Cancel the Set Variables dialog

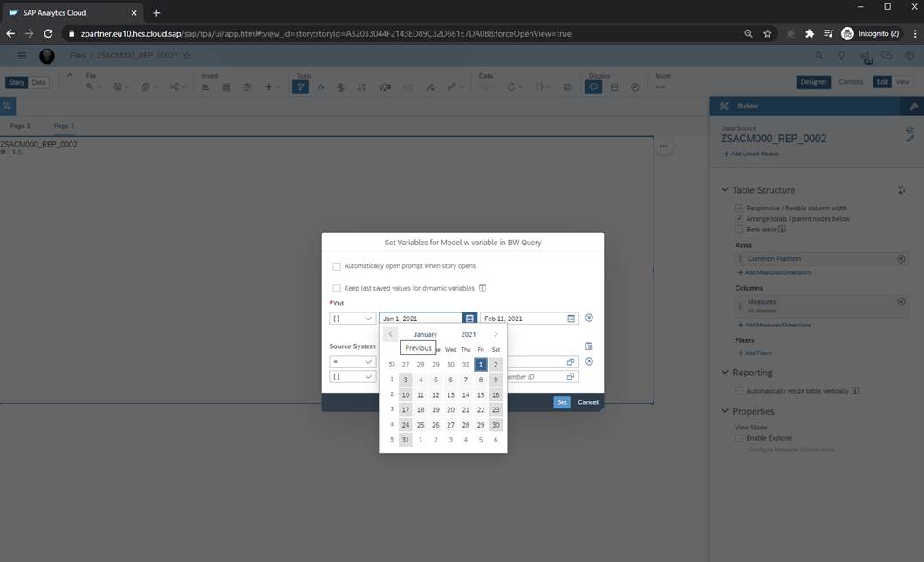point(588,402)
